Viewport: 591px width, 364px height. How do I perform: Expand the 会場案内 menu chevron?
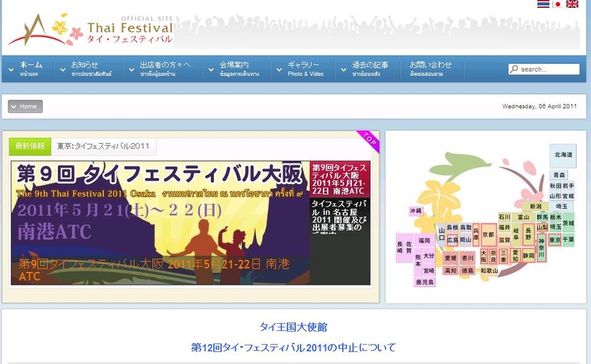[x=211, y=69]
